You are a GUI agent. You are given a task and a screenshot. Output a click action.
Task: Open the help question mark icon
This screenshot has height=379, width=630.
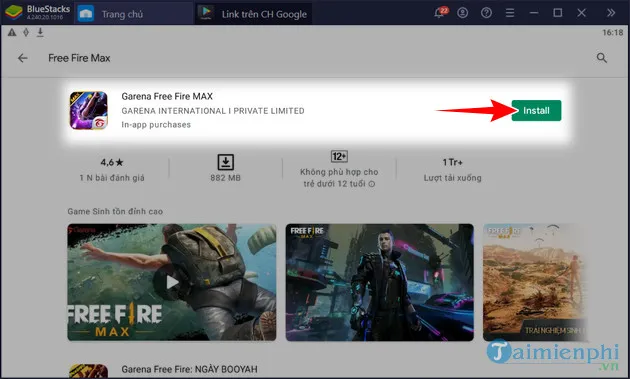(486, 13)
